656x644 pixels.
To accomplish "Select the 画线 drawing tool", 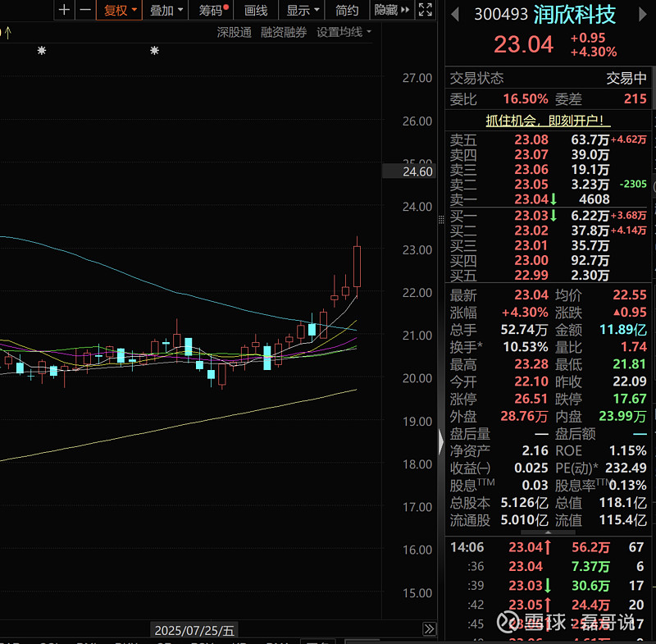I will point(256,10).
